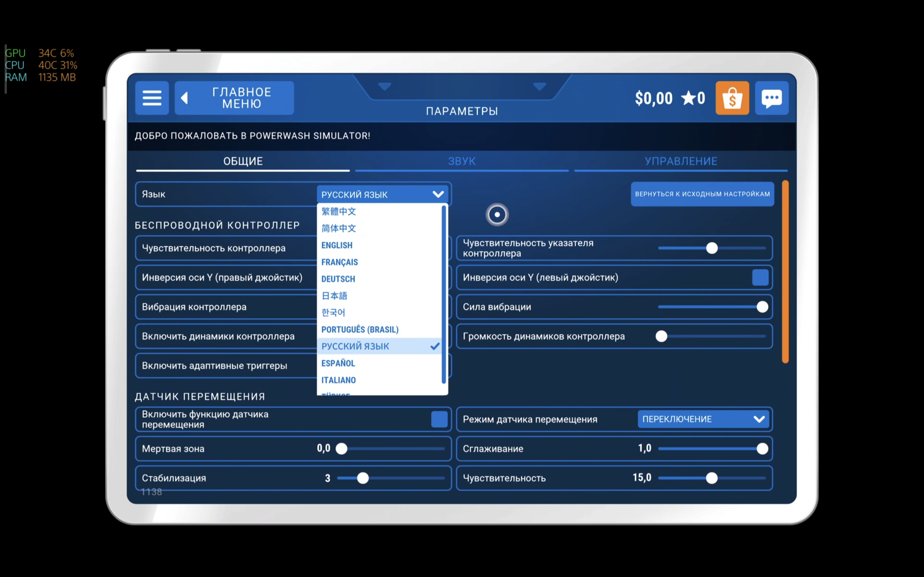Open the chat messages icon
This screenshot has width=924, height=577.
click(772, 98)
